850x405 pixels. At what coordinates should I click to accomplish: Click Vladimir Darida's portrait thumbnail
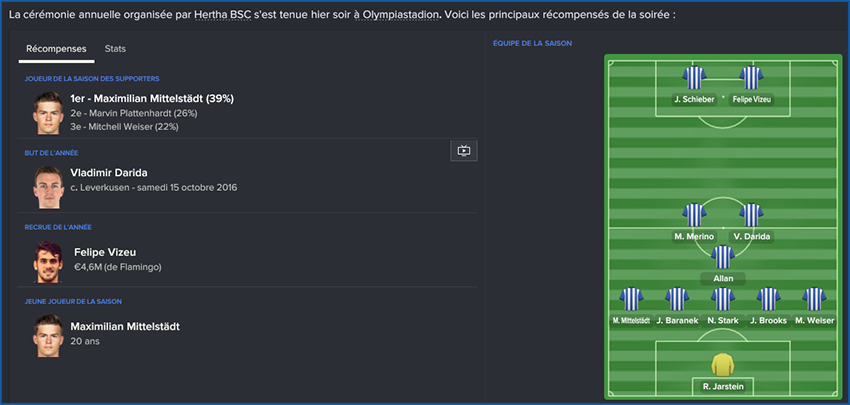click(47, 186)
